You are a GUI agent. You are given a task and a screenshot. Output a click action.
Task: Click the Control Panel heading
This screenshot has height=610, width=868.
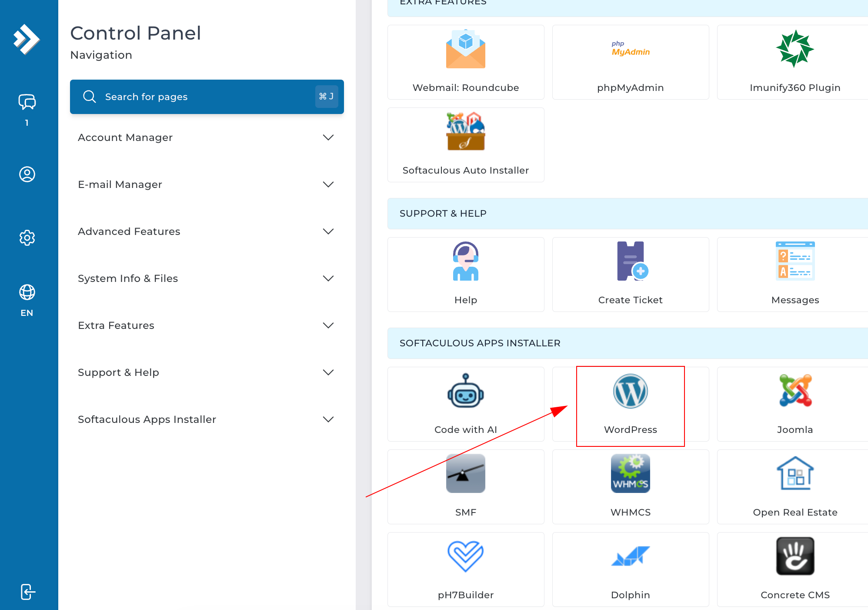(x=136, y=33)
